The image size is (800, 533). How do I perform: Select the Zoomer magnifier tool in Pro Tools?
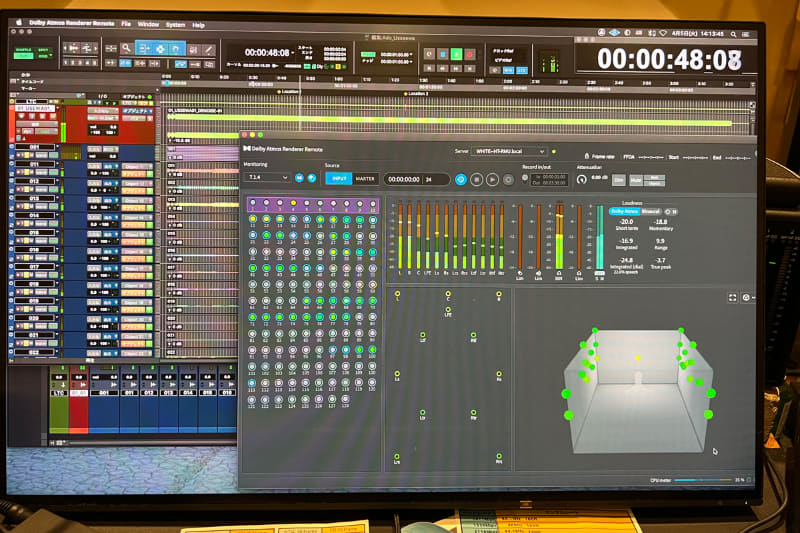click(x=126, y=49)
